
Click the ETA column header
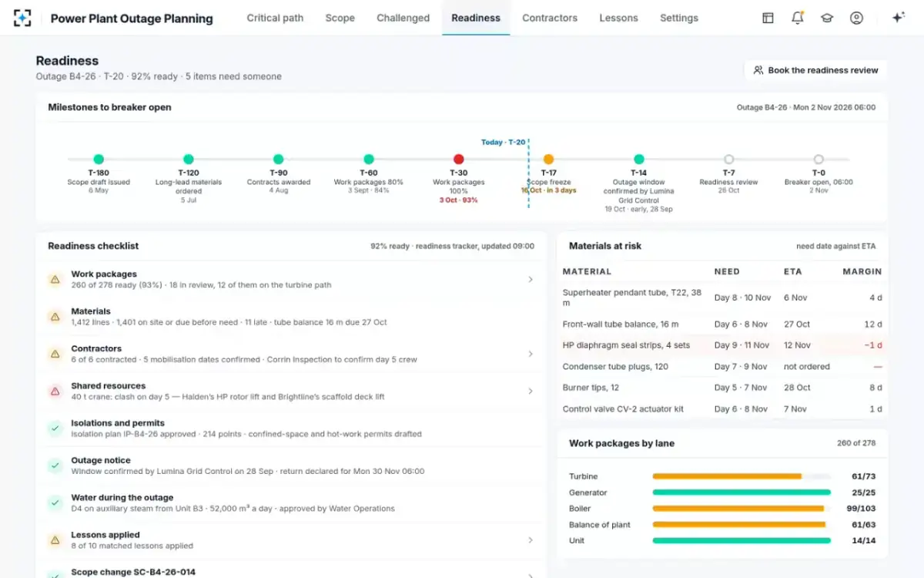792,271
